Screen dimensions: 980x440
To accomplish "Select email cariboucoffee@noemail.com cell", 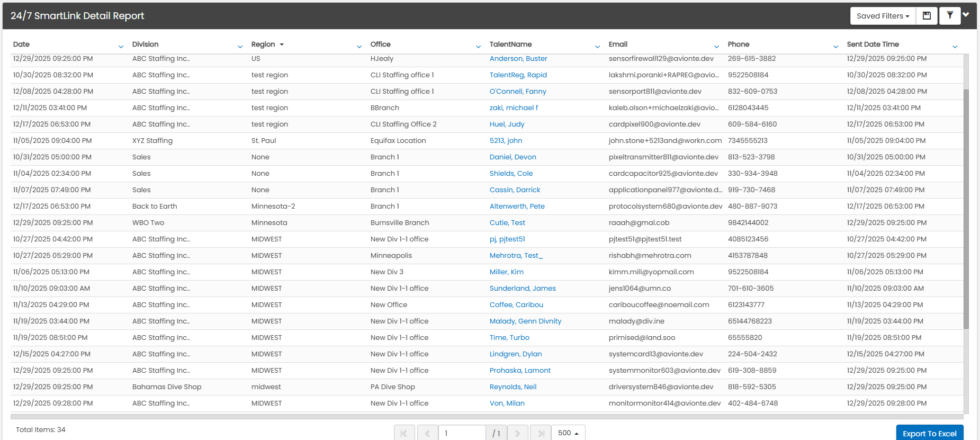I will point(659,305).
